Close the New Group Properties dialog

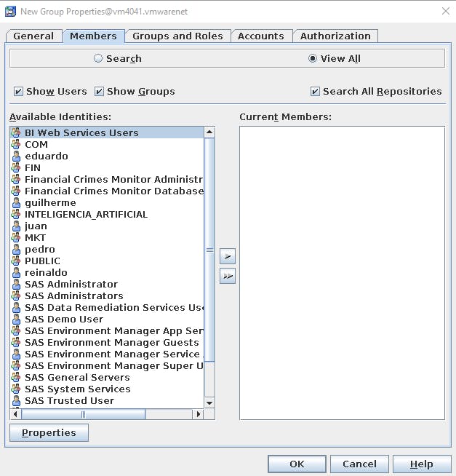coord(446,11)
